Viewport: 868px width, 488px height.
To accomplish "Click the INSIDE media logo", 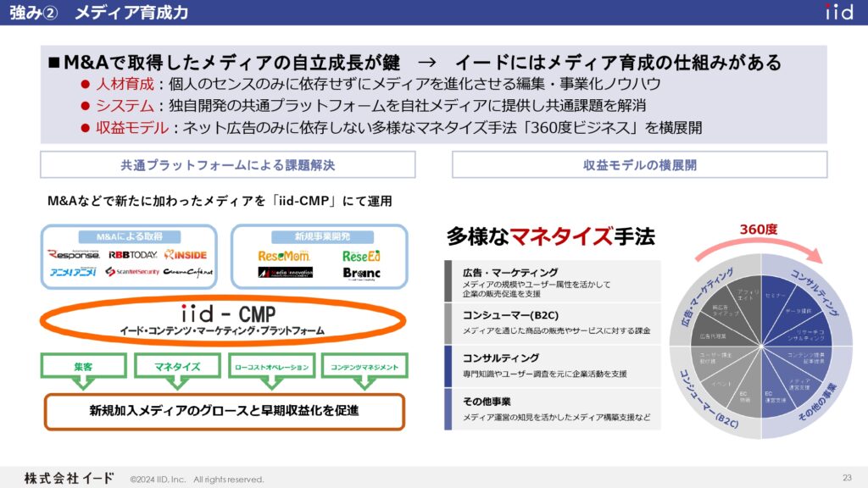I will point(186,254).
